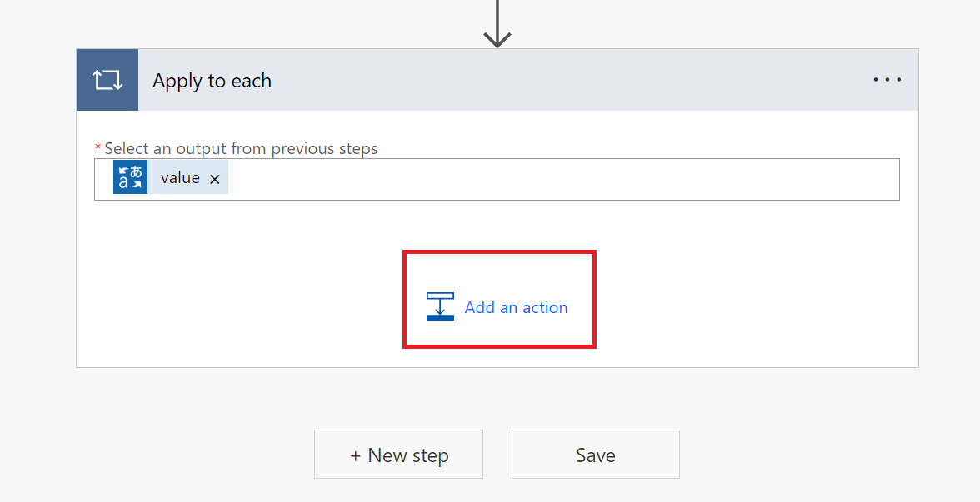Remove the value token using its x
Screen dimensions: 980x502
(214, 179)
